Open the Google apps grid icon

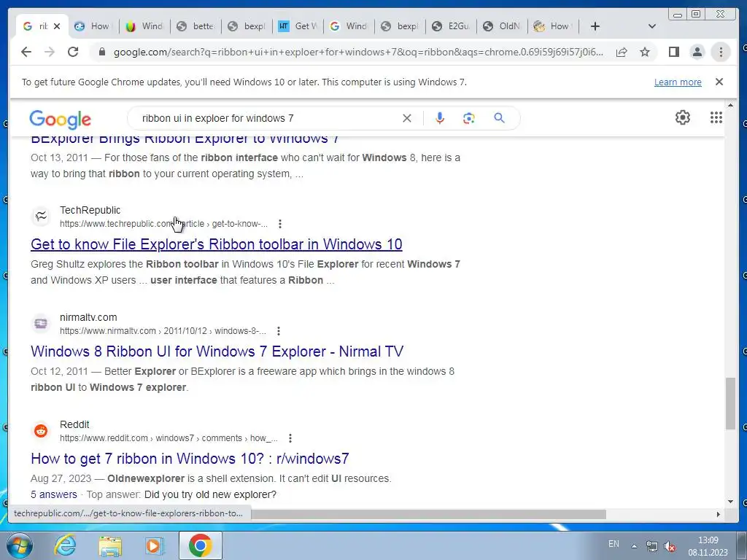(x=716, y=117)
